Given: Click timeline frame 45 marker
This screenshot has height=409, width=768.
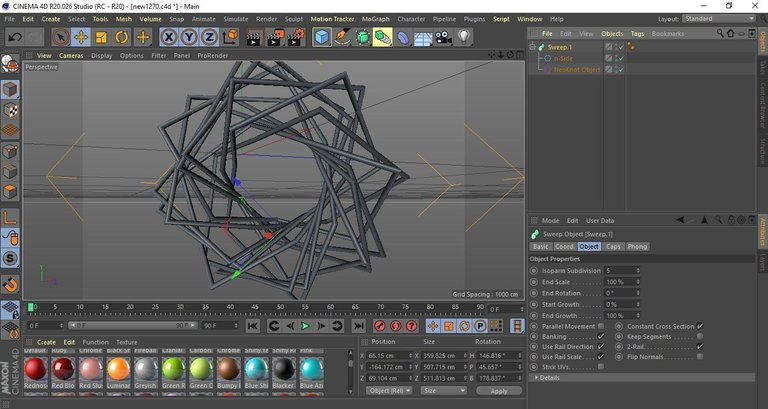Looking at the screenshot, I should coord(255,307).
